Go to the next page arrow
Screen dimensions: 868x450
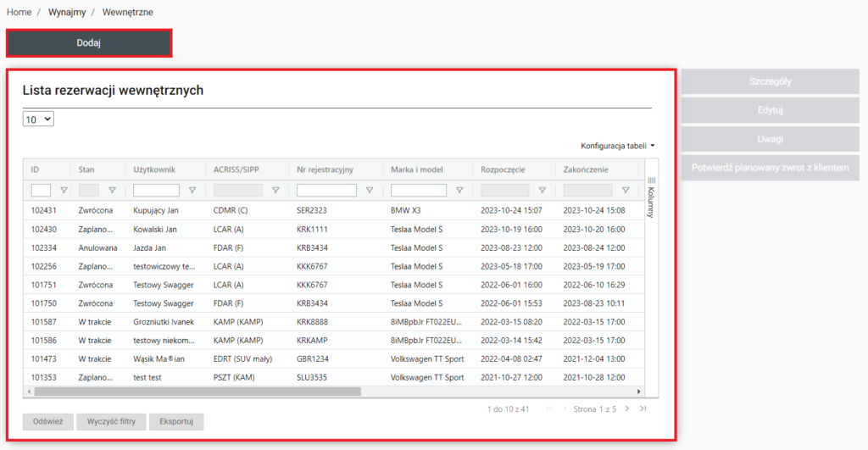coord(627,408)
